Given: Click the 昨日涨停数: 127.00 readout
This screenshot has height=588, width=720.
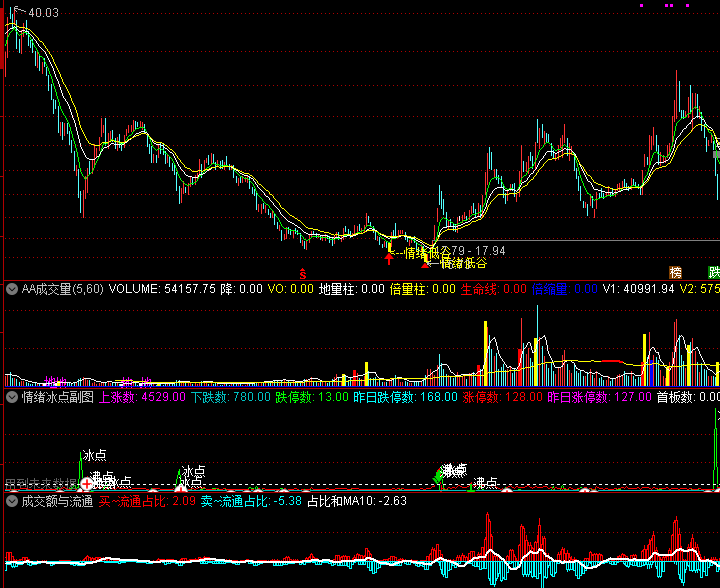Looking at the screenshot, I should [599, 397].
